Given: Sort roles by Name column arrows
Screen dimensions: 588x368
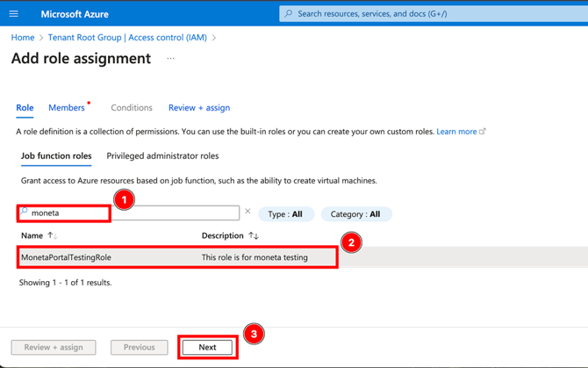Looking at the screenshot, I should [52, 236].
